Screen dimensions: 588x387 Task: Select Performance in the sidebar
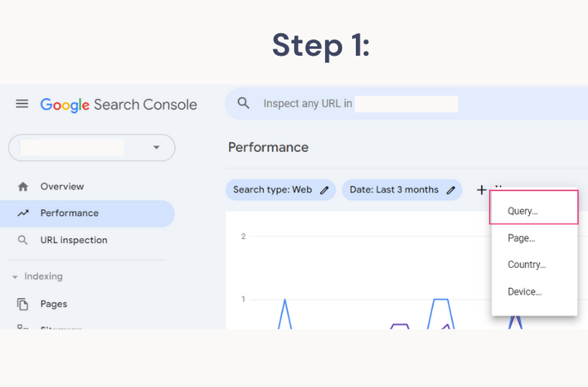pyautogui.click(x=87, y=214)
